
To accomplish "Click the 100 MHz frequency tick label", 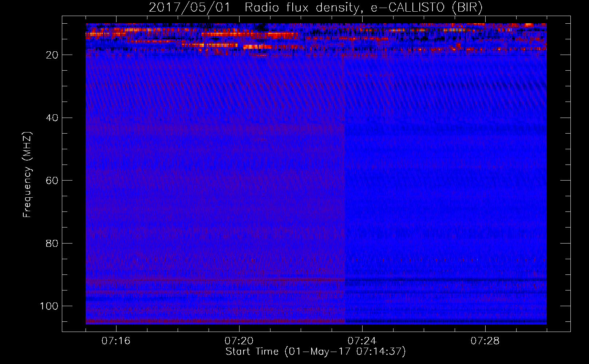I will (x=49, y=306).
